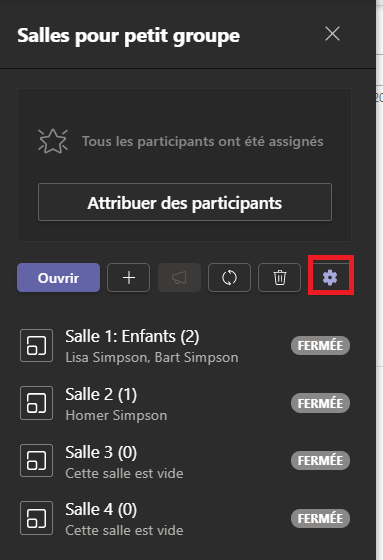Click the add room plus icon
This screenshot has width=383, height=560.
point(129,278)
